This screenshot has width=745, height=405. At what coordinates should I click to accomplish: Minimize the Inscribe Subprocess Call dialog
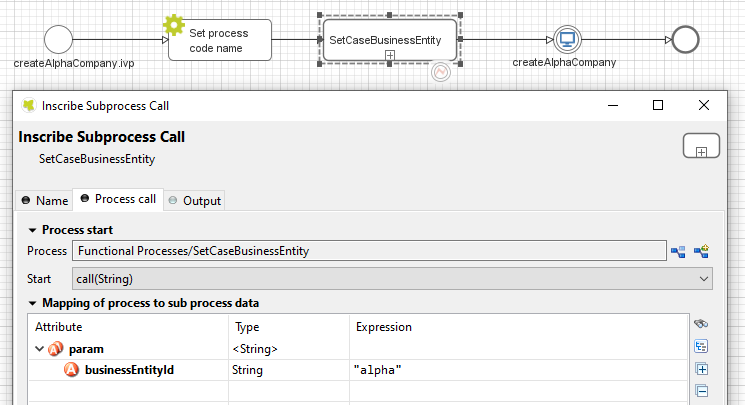tap(613, 105)
